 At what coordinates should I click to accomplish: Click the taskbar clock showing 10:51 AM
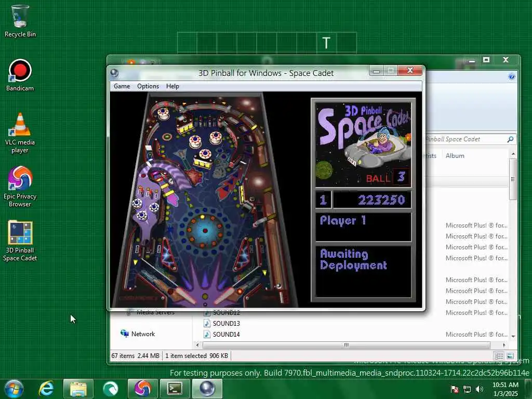point(505,389)
